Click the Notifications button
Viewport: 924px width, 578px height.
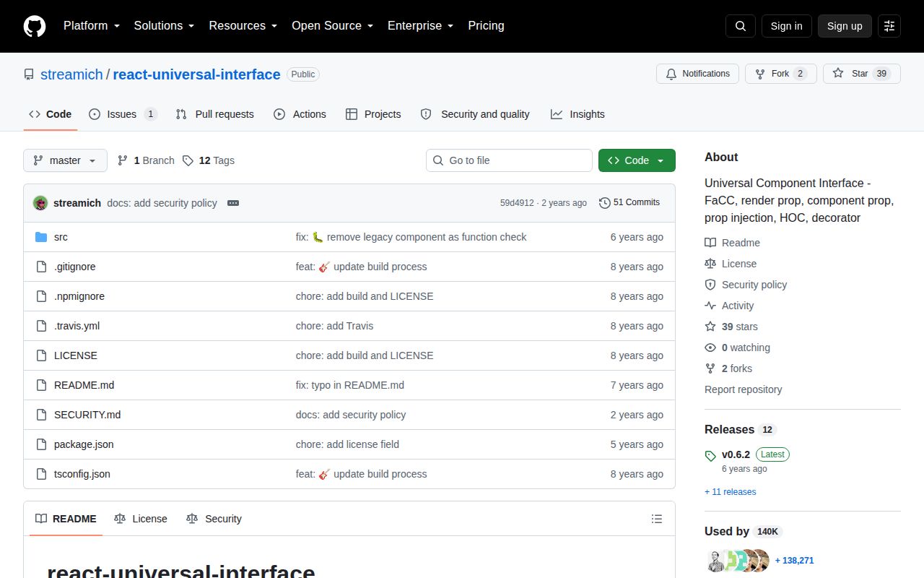(698, 74)
